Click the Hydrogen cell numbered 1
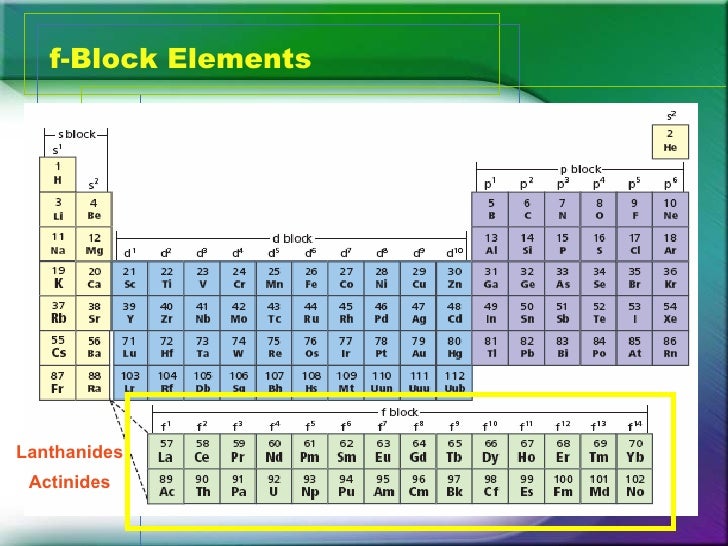This screenshot has height=546, width=728. click(58, 174)
